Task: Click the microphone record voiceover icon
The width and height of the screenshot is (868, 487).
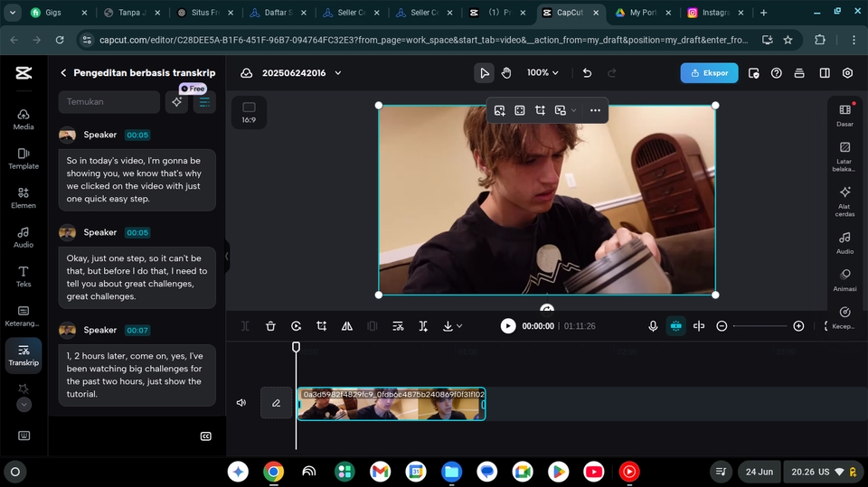Action: click(653, 326)
